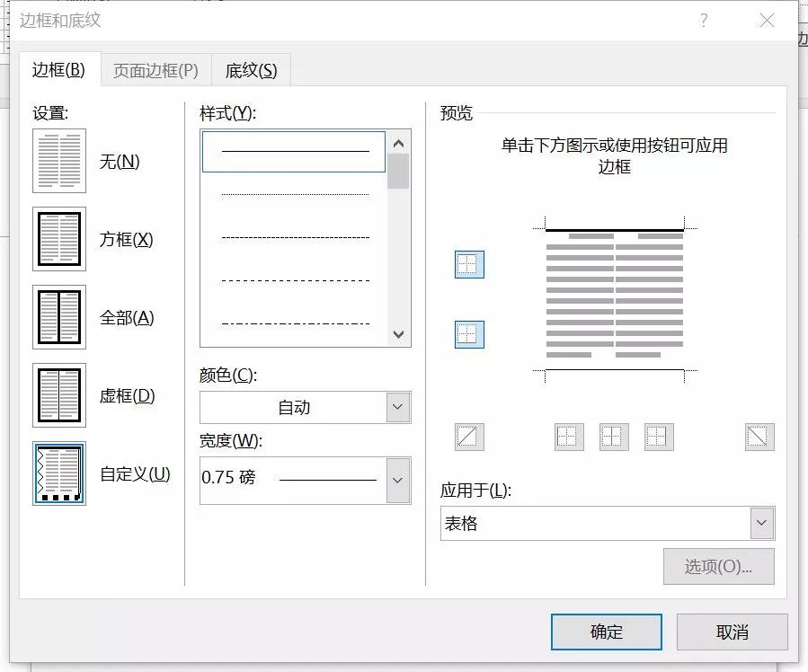
Task: Expand the 颜色 color dropdown arrow
Action: 396,407
